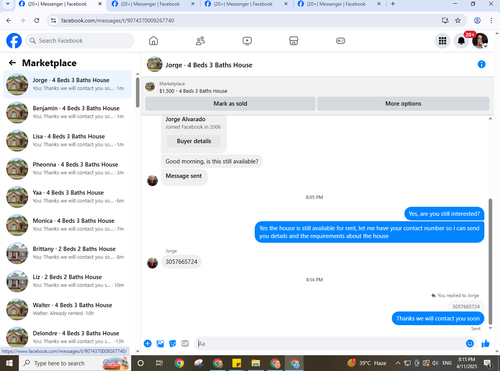The image size is (500, 371).
Task: Open Sticky Notes from taskbar
Action: pyautogui.click(x=237, y=363)
